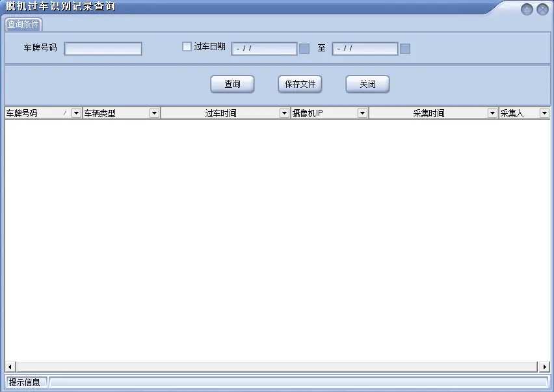554x392 pixels.
Task: Open the 采集人 column filter dropdown
Action: [544, 112]
